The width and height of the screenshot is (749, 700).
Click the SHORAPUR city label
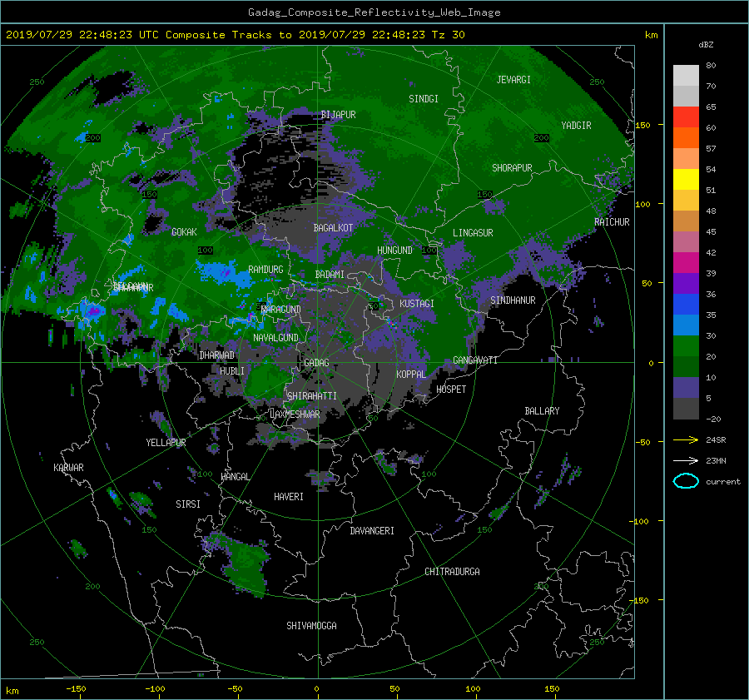tap(512, 168)
